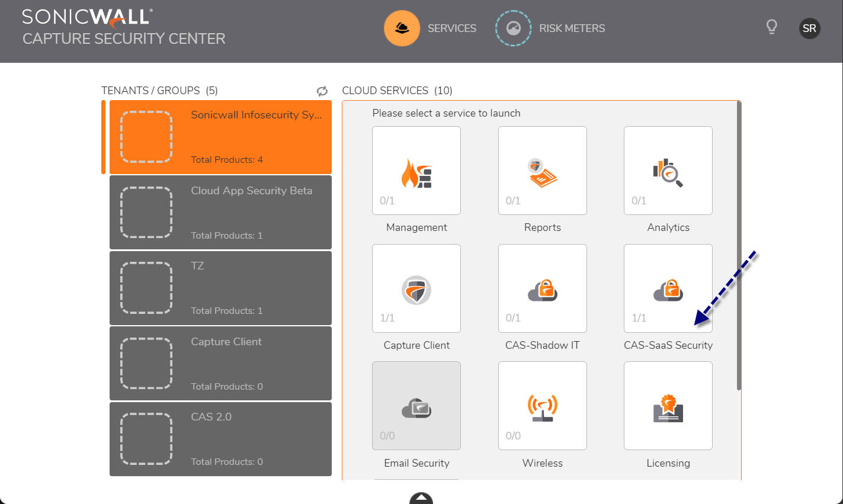This screenshot has height=504, width=843.
Task: Switch to the Risk Meters tab
Action: [550, 28]
